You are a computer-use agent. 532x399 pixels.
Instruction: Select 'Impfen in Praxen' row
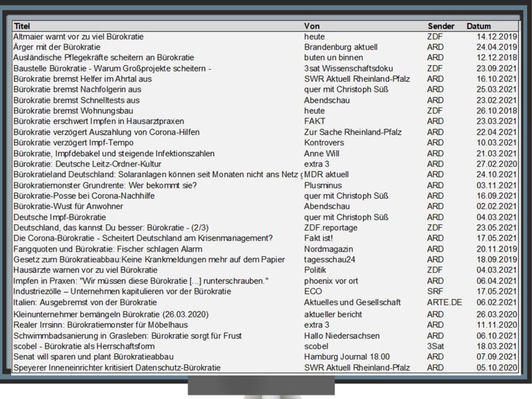pos(265,281)
